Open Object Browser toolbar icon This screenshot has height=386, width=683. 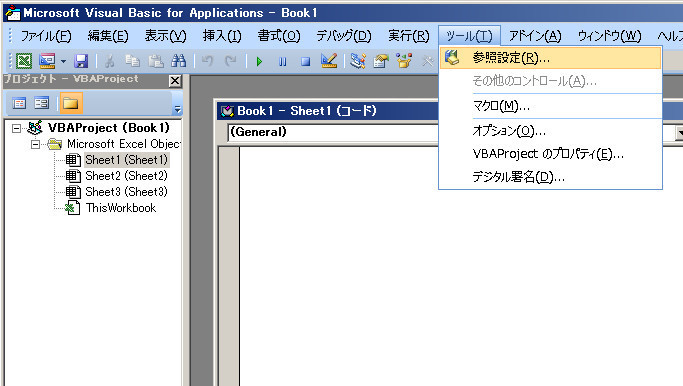(404, 61)
